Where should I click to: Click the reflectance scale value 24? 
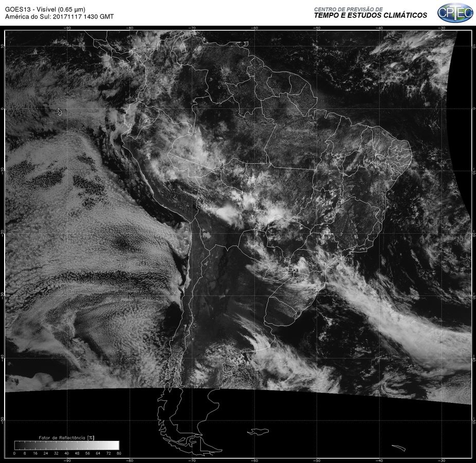point(45,453)
